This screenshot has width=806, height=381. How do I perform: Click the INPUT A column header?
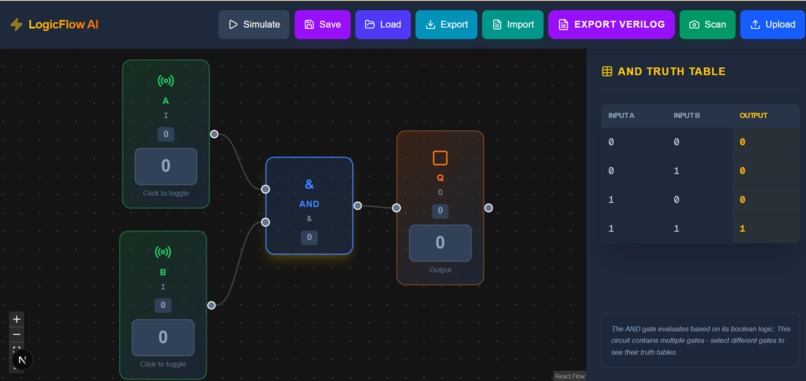click(621, 116)
